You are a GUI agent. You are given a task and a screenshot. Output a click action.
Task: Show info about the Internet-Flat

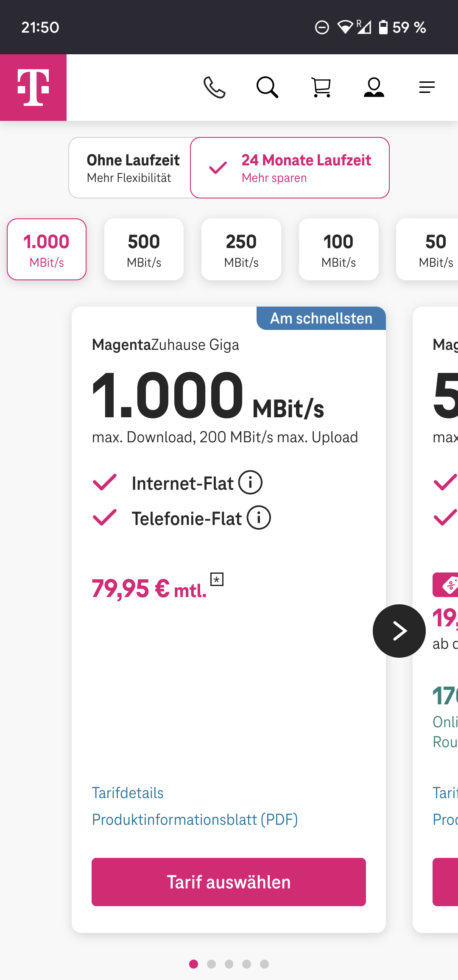(251, 482)
